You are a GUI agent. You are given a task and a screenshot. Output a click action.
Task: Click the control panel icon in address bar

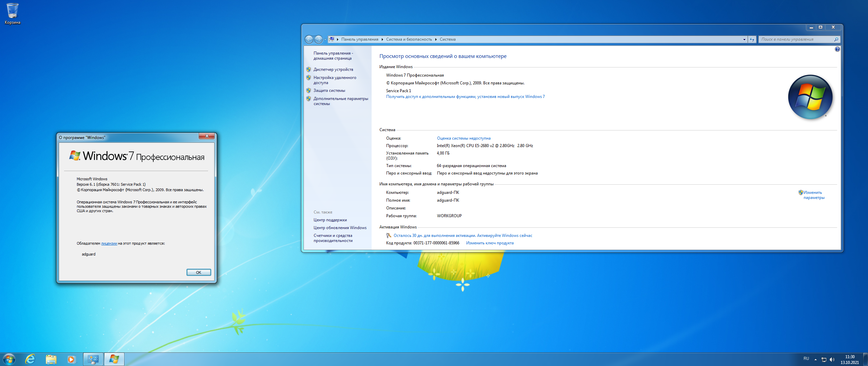[332, 39]
